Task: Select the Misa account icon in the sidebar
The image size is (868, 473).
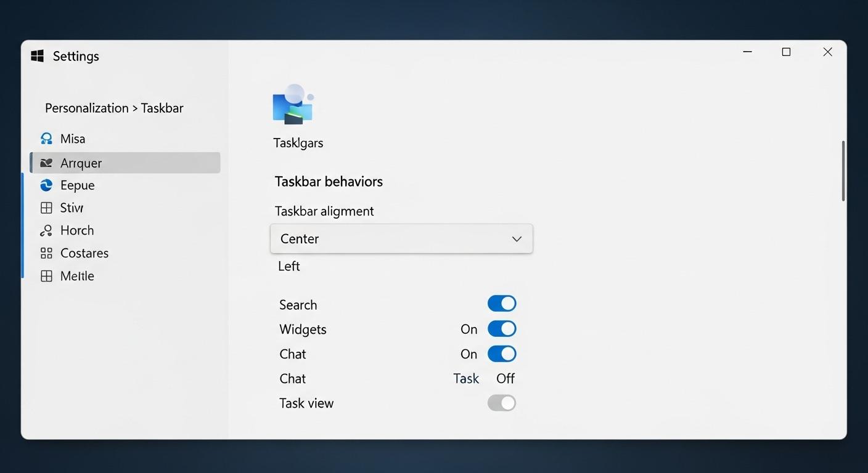Action: [x=47, y=138]
